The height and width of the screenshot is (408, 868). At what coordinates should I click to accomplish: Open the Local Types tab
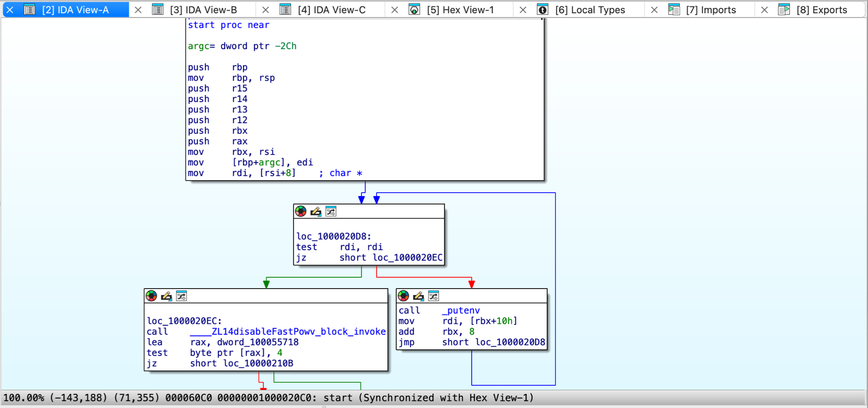(x=590, y=9)
